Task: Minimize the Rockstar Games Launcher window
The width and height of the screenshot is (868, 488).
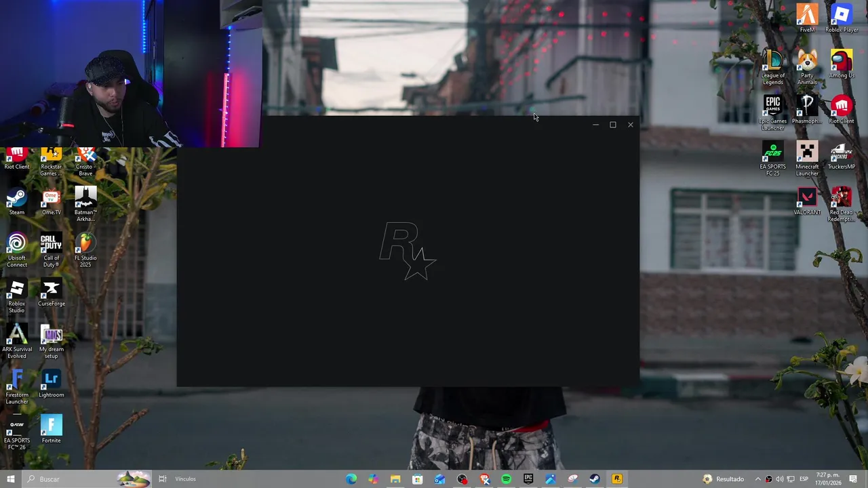Action: (595, 125)
